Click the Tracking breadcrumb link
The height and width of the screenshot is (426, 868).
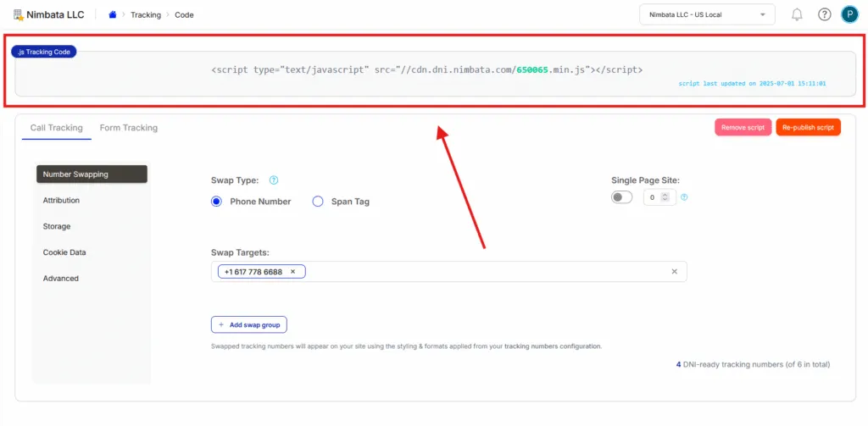pos(146,15)
